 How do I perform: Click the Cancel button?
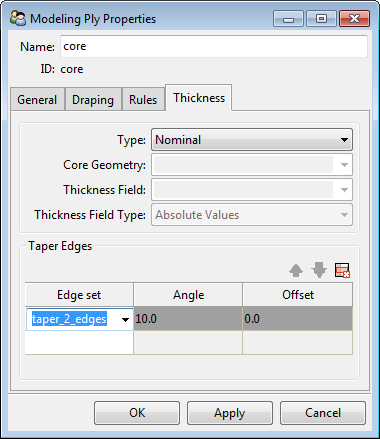[323, 413]
